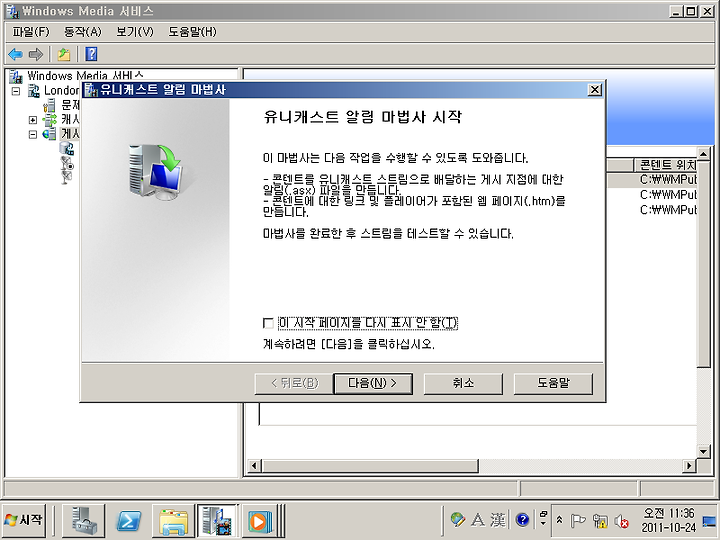Open Server Manager from the taskbar
The width and height of the screenshot is (720, 540).
(x=84, y=520)
